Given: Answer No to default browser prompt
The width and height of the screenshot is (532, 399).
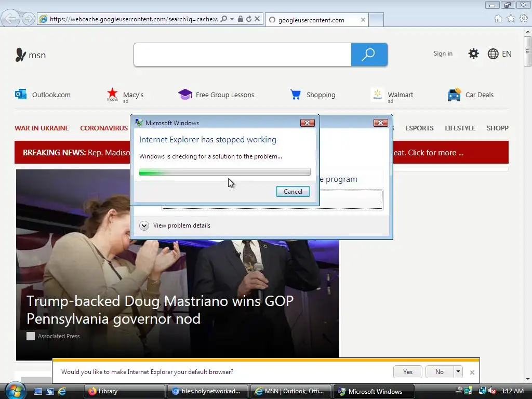Looking at the screenshot, I should click(440, 372).
